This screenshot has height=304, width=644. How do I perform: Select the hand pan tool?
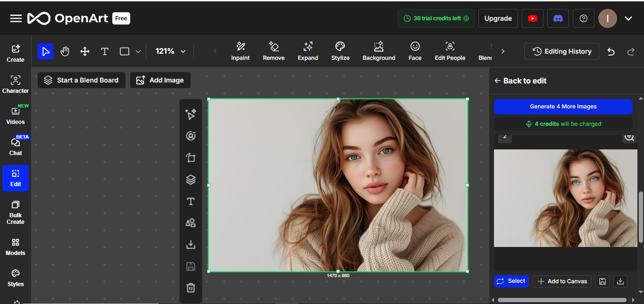coord(65,51)
